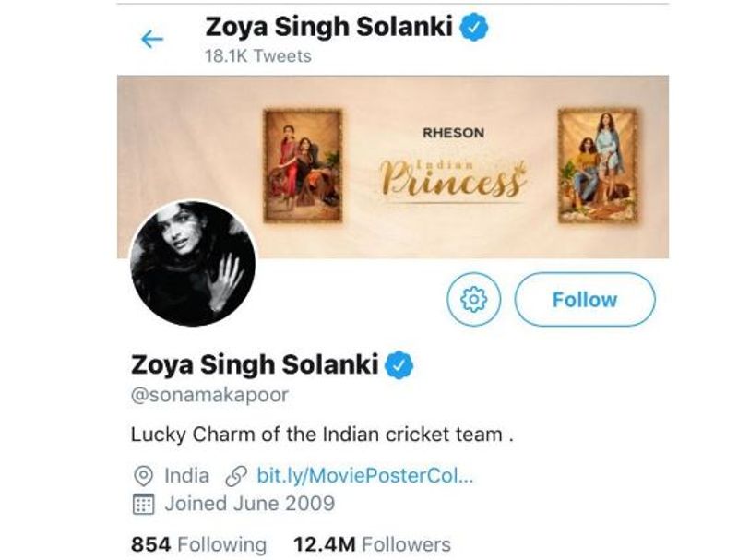Click the location pin icon before India
738x560 pixels.
coord(143,476)
